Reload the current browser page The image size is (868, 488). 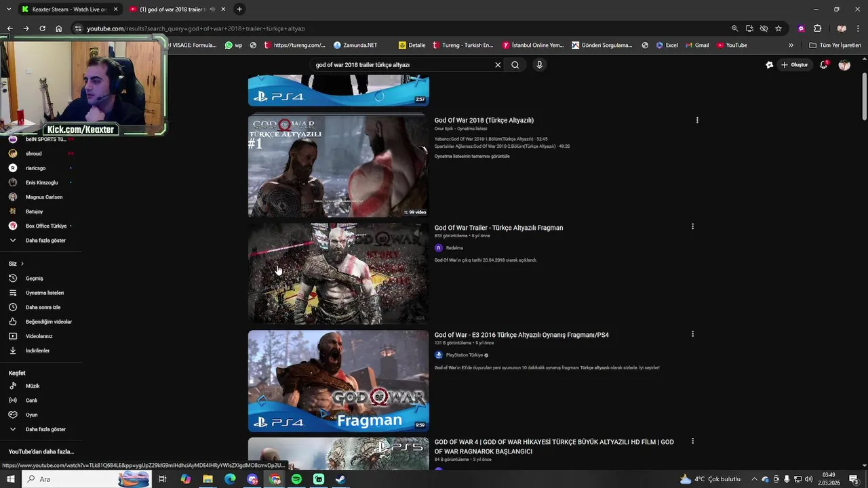[42, 28]
